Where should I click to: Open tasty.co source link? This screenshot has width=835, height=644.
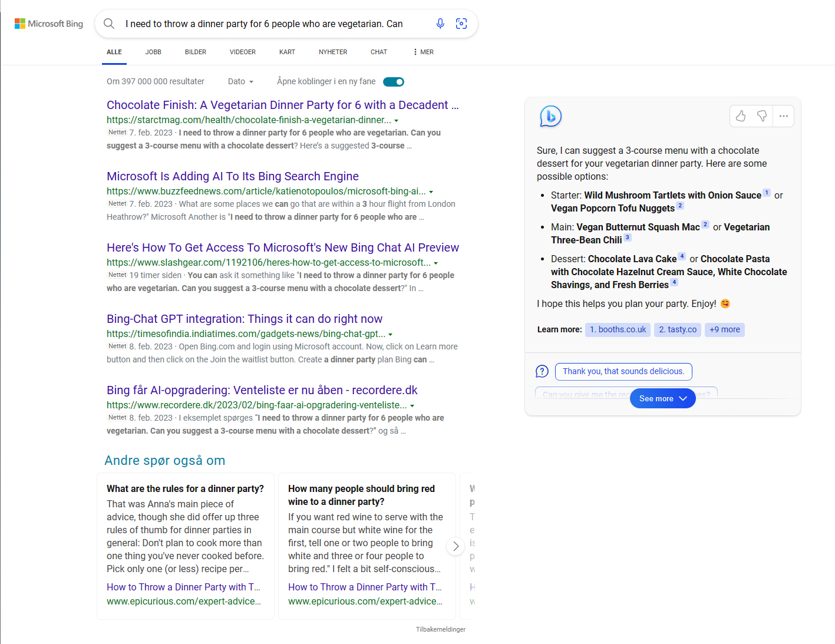[x=678, y=329]
